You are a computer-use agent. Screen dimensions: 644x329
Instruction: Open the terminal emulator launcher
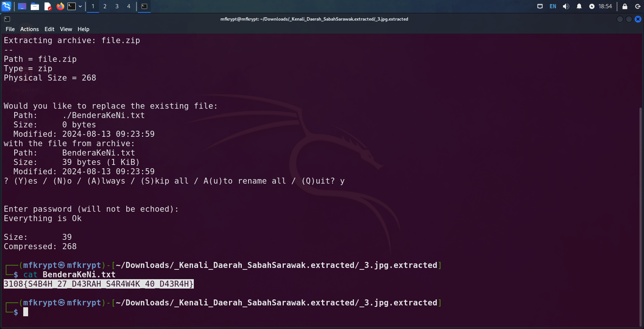coord(72,6)
